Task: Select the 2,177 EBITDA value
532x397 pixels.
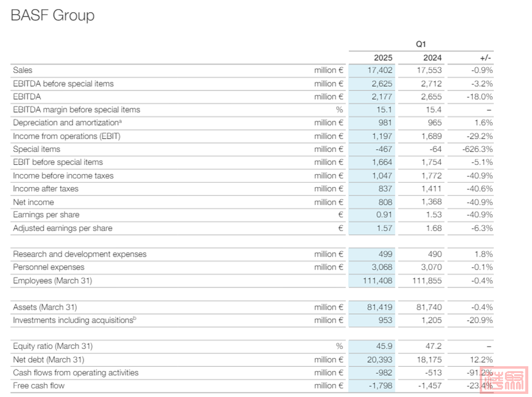Action: click(382, 97)
